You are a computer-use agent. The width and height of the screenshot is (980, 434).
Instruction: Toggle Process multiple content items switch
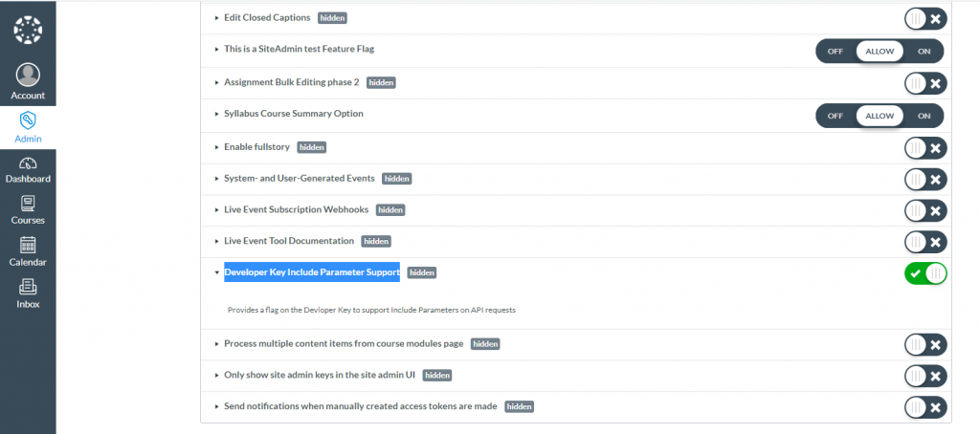click(x=925, y=345)
